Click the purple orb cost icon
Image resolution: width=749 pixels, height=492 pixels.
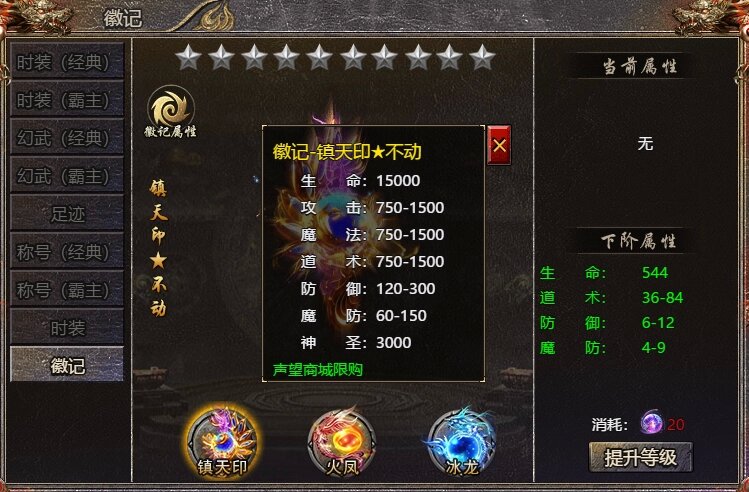[x=652, y=422]
